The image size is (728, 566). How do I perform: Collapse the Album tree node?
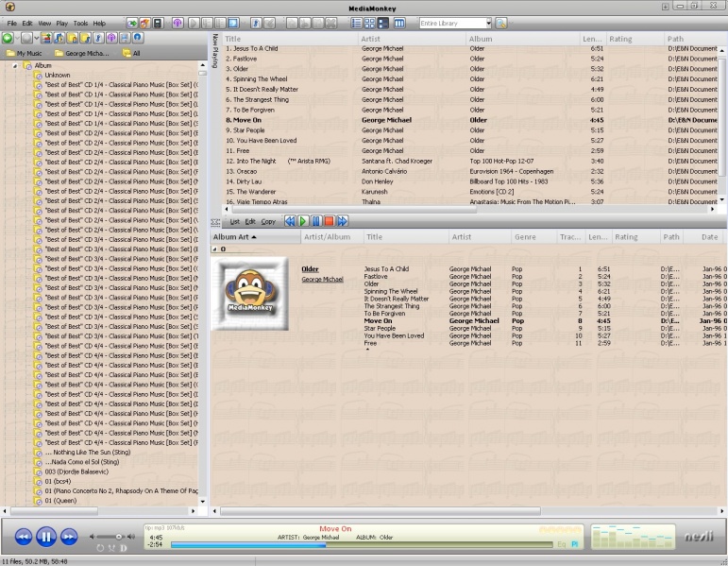(x=16, y=65)
